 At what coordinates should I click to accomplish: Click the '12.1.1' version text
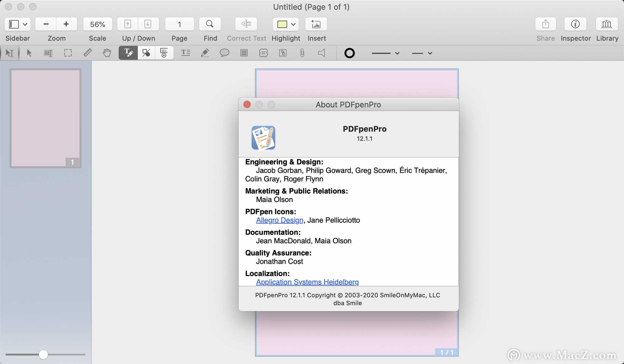click(365, 139)
